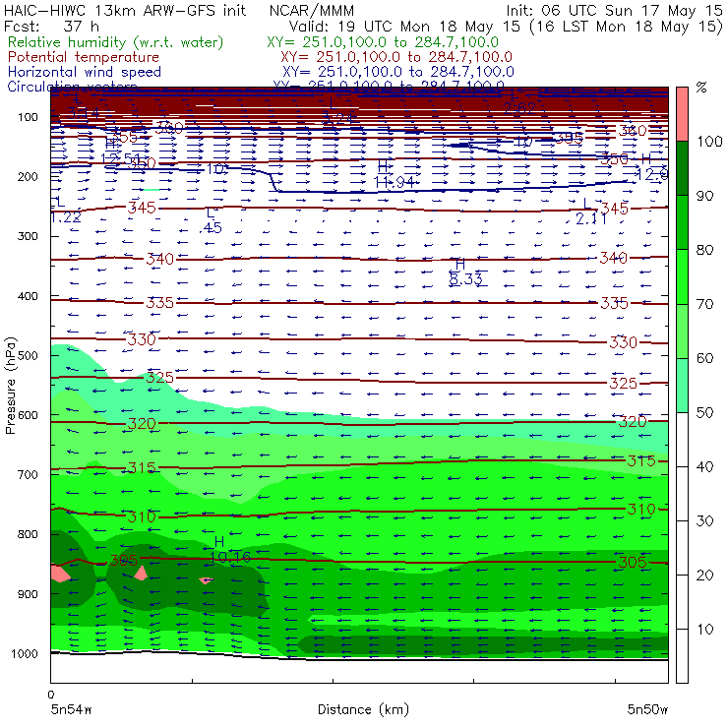Click the green 'Relative humidity (w.r.t. water)' legend
Screen dimensions: 728x728
pyautogui.click(x=116, y=42)
